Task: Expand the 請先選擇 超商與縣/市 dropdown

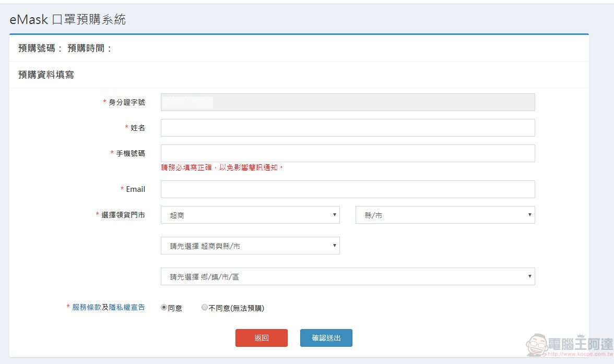Action: click(250, 246)
